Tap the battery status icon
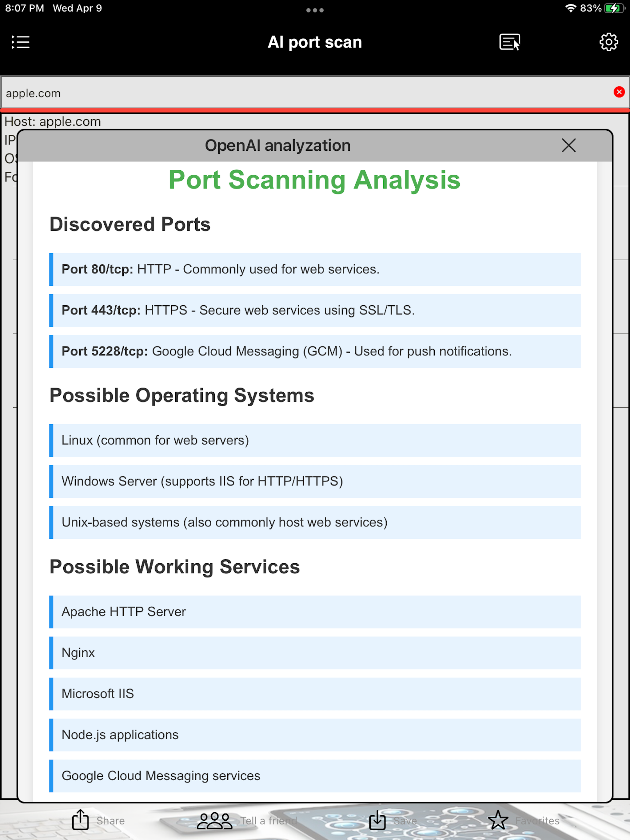 click(614, 8)
